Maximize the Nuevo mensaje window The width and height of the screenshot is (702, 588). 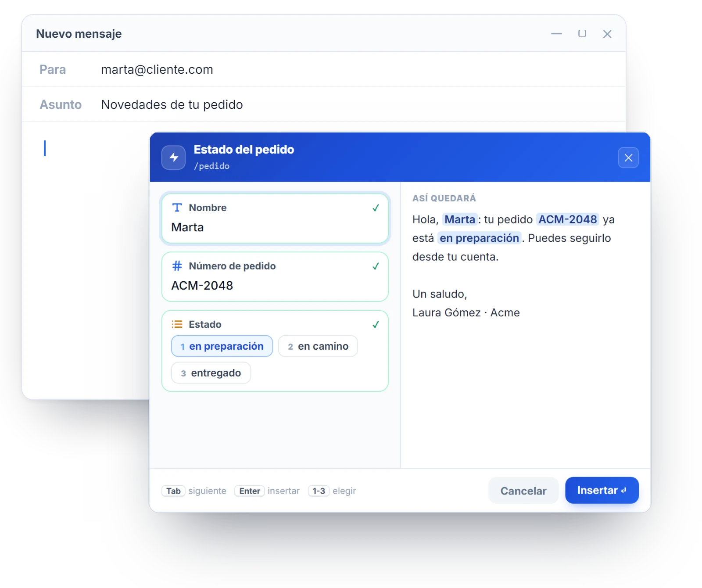[582, 34]
